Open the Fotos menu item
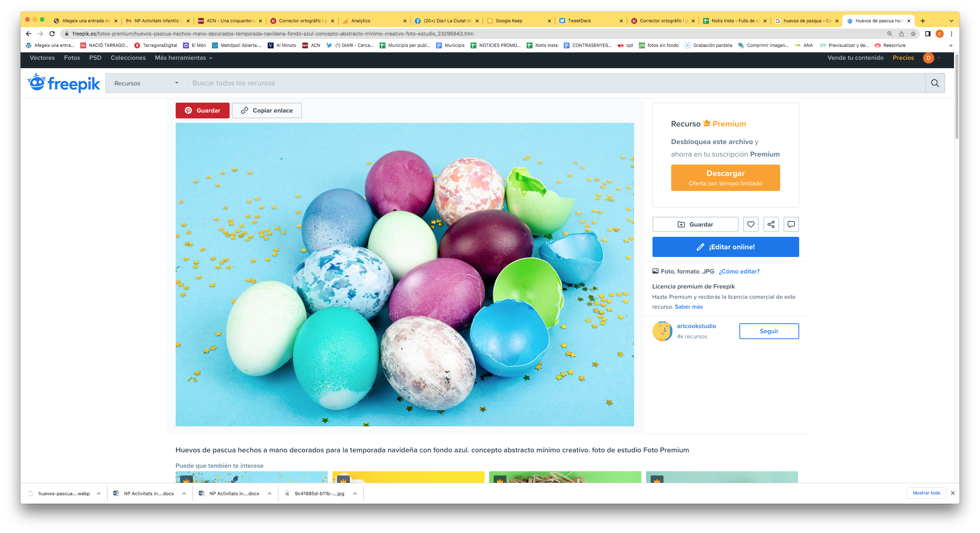Screen dimensions: 980x533 (x=72, y=58)
